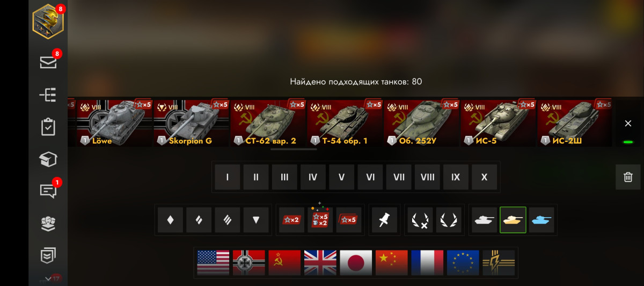
Task: Clear filters with the trash icon
Action: click(628, 177)
